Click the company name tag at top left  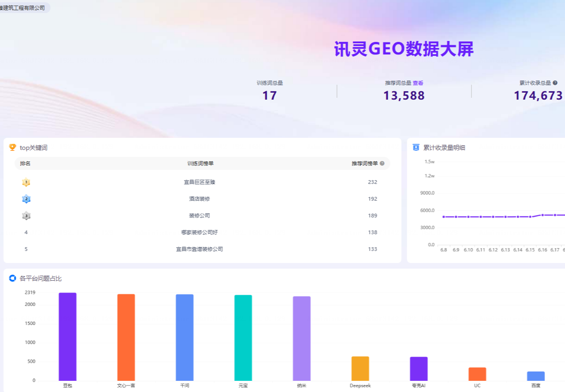pyautogui.click(x=24, y=8)
